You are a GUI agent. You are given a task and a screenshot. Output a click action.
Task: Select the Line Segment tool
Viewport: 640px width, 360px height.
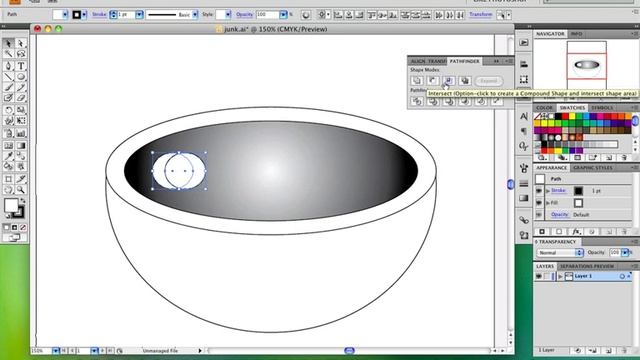coord(8,76)
